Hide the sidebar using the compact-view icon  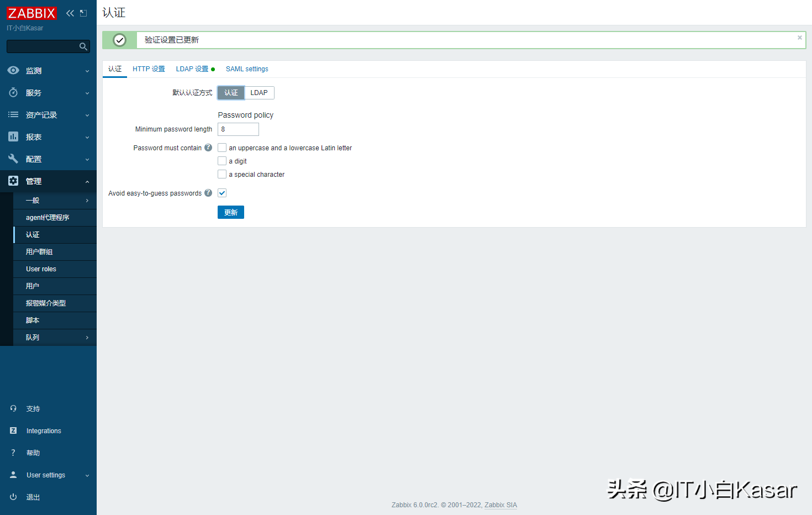click(x=83, y=13)
